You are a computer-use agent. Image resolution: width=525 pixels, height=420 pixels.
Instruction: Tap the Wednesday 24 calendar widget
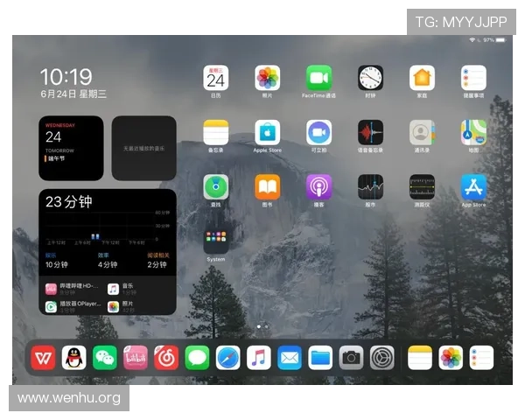[x=71, y=149]
